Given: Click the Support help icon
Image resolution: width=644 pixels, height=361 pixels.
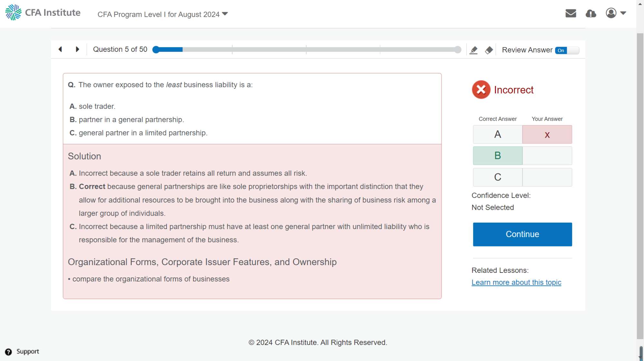Looking at the screenshot, I should click(8, 352).
